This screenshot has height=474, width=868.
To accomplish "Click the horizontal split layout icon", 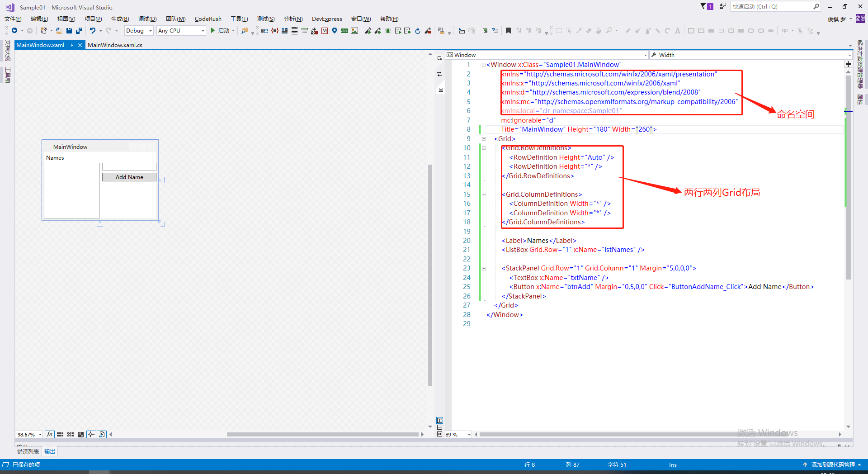I will click(439, 427).
